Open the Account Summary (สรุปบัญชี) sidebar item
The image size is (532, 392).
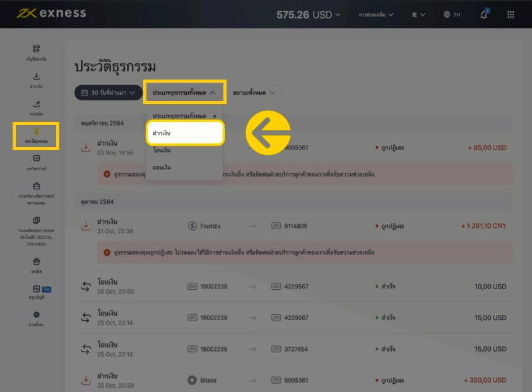[35, 293]
